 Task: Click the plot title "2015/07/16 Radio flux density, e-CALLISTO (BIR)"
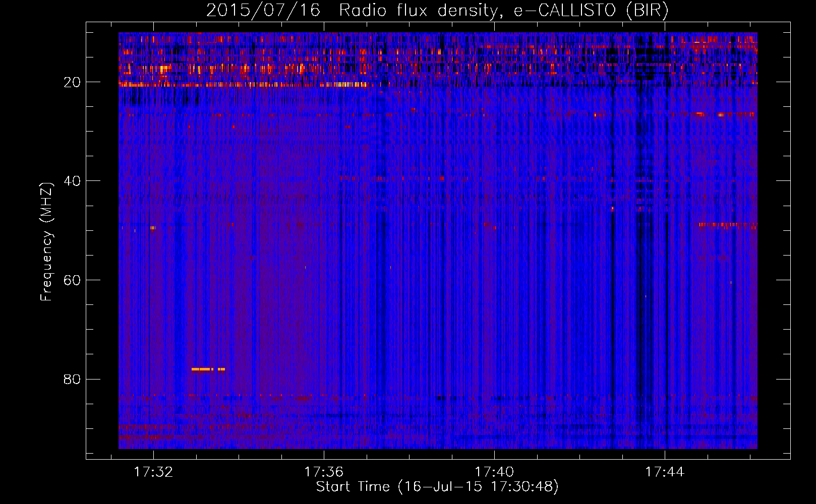point(437,10)
